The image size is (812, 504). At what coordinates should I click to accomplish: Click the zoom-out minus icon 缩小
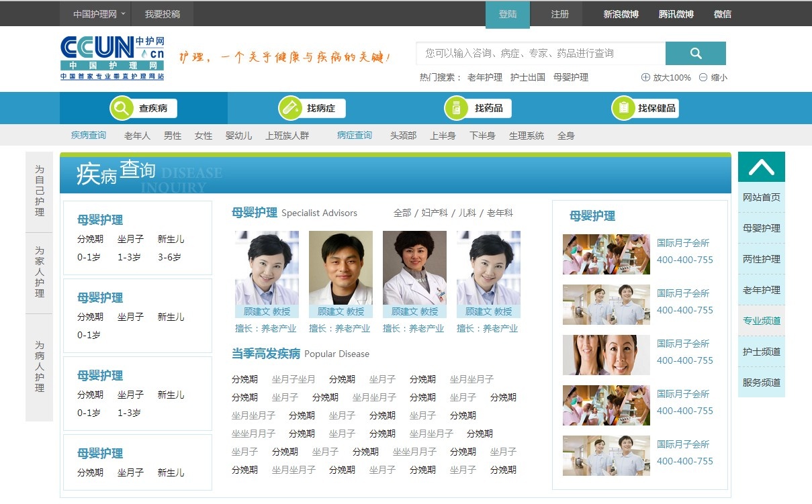[703, 77]
